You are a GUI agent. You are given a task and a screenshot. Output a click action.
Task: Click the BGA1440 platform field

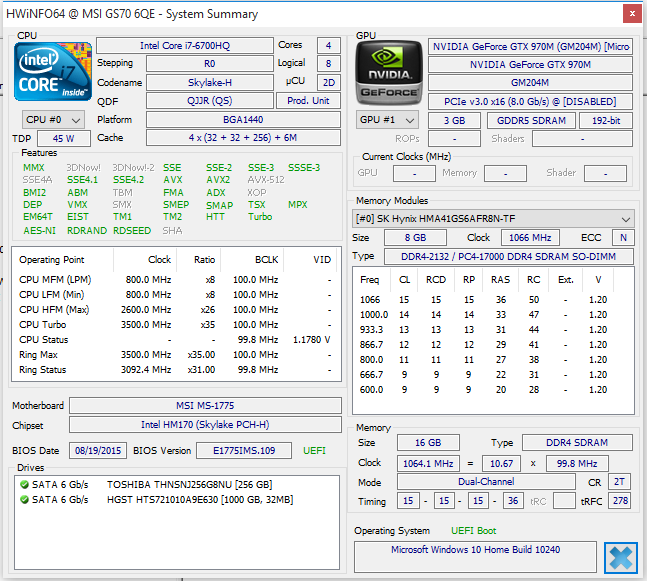click(243, 120)
